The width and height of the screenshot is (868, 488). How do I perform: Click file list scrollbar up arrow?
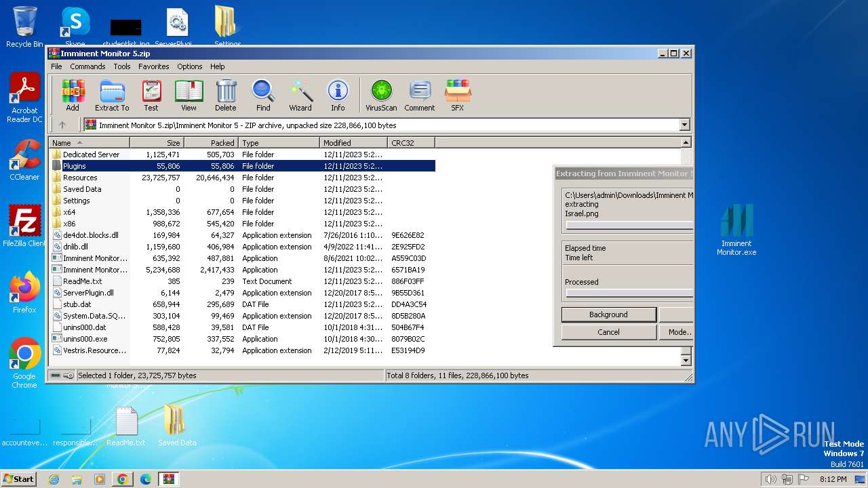pyautogui.click(x=686, y=142)
